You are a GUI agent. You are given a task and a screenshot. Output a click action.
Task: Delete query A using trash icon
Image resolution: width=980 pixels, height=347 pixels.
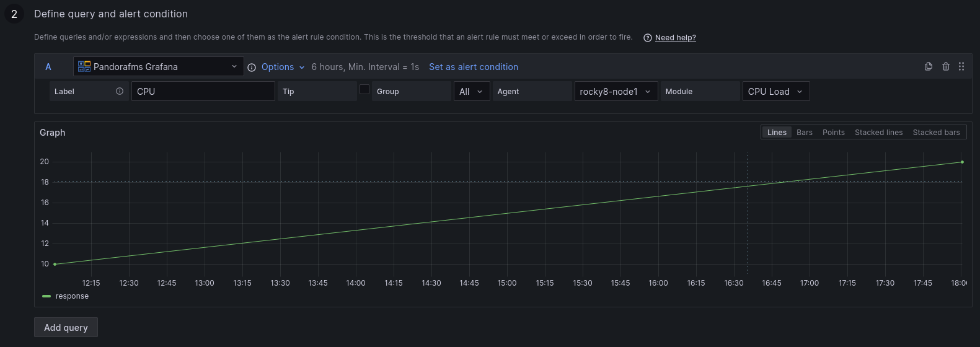(x=945, y=66)
